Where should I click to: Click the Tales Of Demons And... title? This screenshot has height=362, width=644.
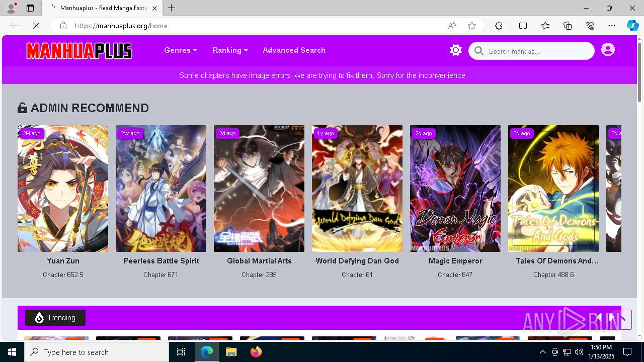(557, 261)
